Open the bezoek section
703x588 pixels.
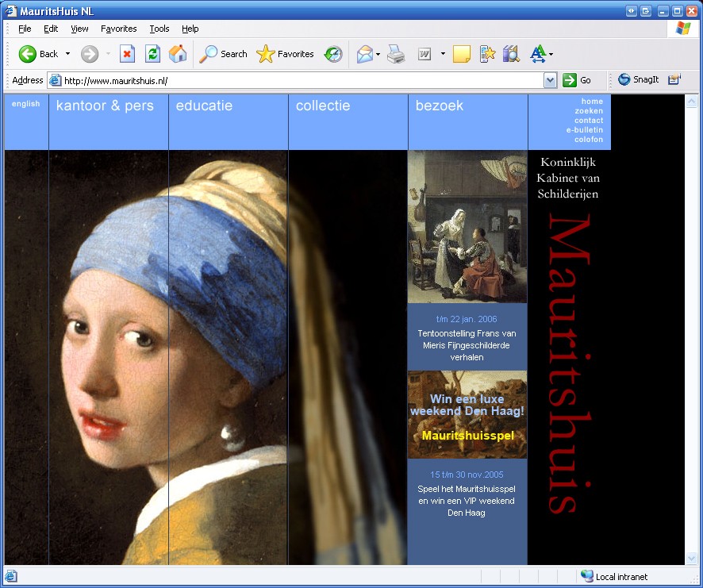[x=440, y=106]
